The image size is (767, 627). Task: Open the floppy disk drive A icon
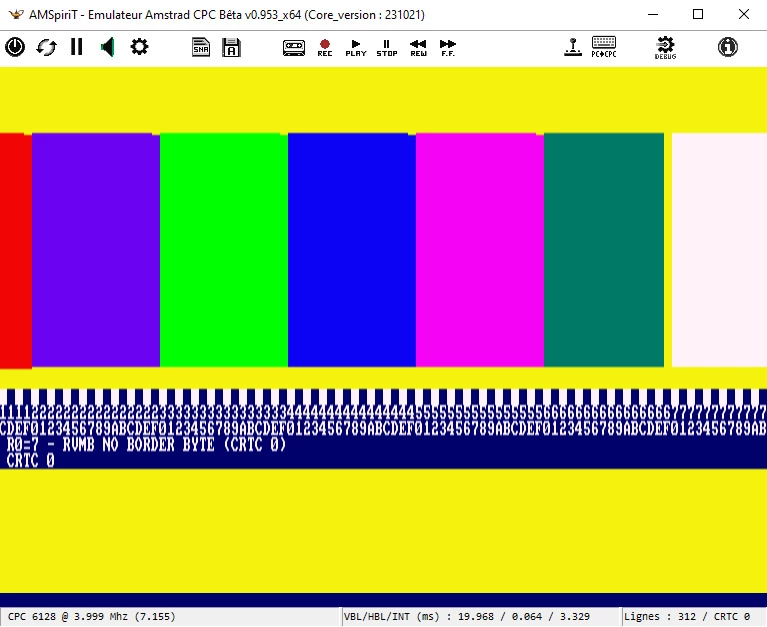coord(231,47)
